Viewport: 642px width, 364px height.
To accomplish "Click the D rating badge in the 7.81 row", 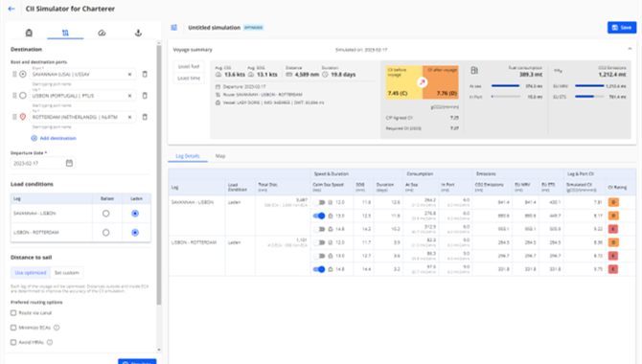I will (613, 202).
